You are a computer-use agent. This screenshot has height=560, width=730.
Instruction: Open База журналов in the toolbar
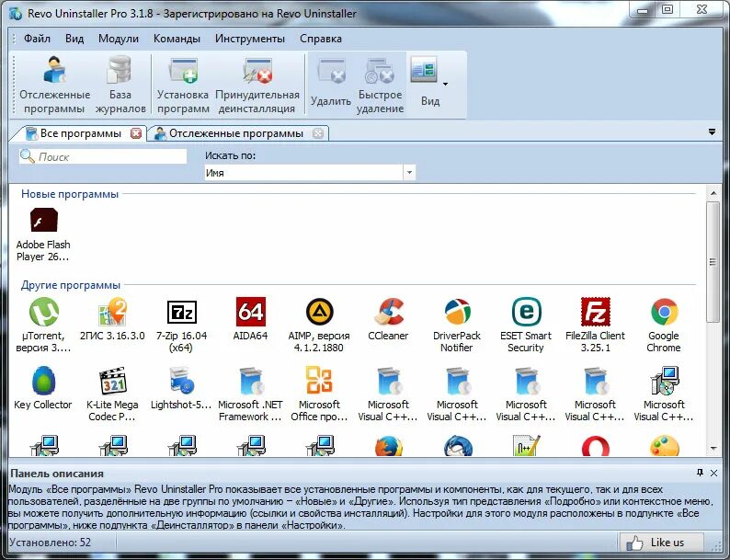pos(120,85)
